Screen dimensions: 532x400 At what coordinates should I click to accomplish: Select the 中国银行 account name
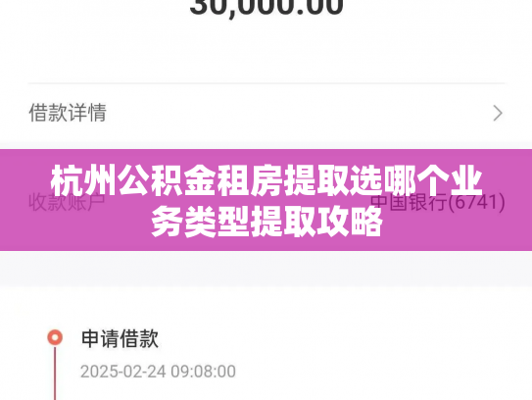pyautogui.click(x=409, y=202)
